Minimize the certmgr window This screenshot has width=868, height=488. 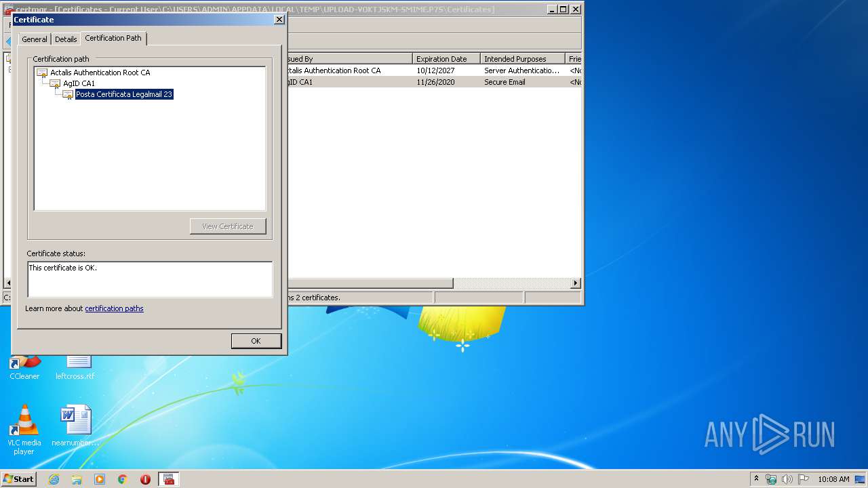pos(552,9)
